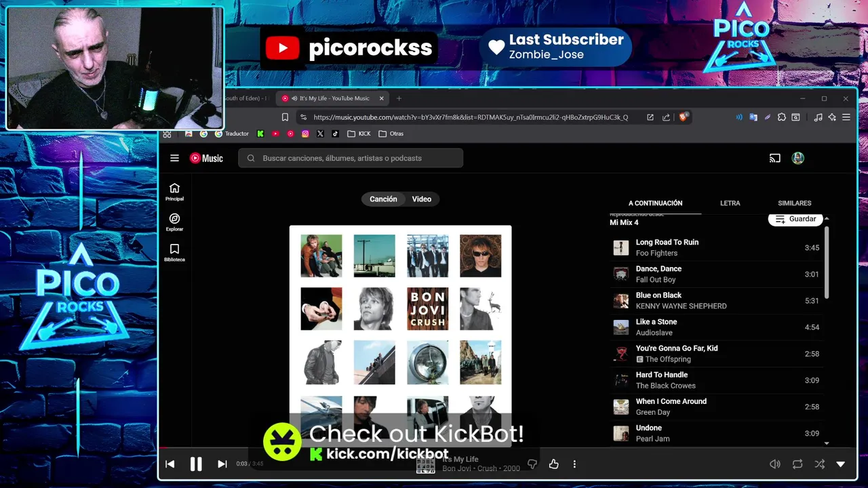Play Long Road To Ruin from queue

717,247
